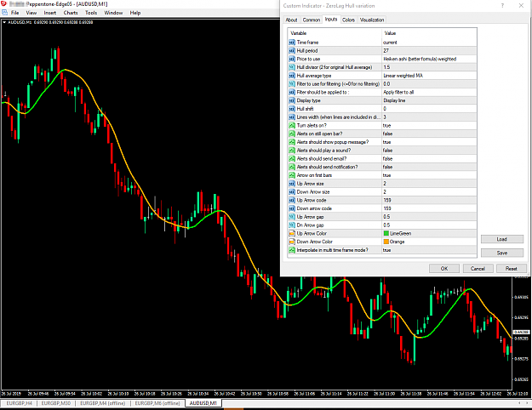Click the Display type variable icon
The height and width of the screenshot is (410, 532).
point(292,100)
